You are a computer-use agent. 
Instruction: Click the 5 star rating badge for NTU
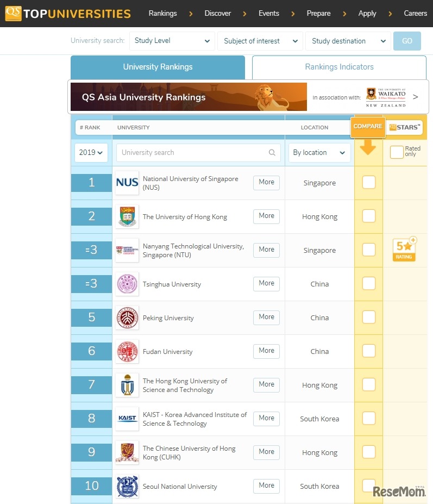[x=404, y=249]
